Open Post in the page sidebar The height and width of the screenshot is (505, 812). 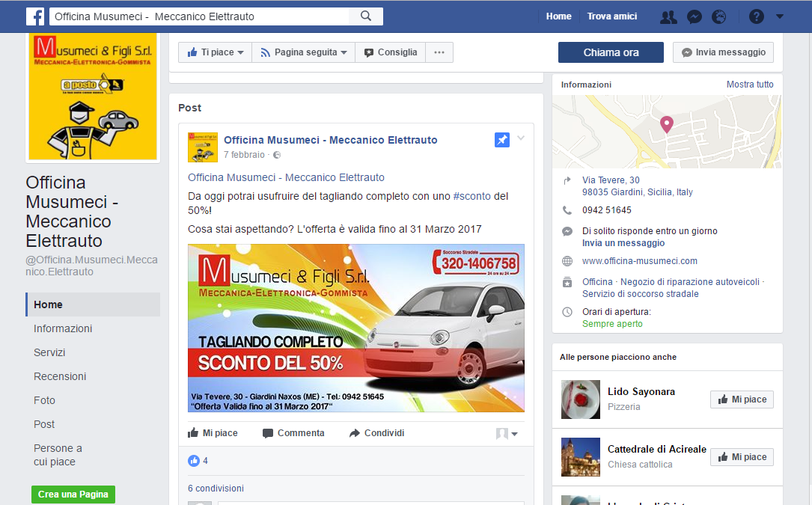44,424
